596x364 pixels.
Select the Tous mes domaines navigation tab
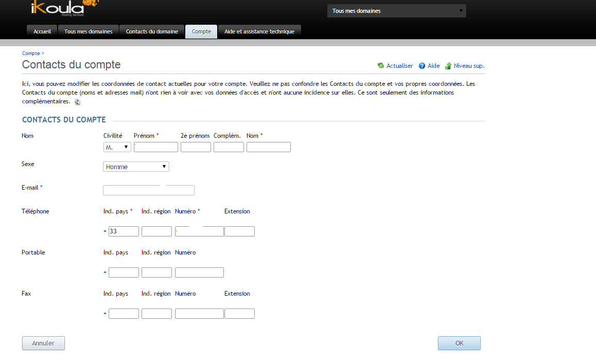pyautogui.click(x=88, y=31)
